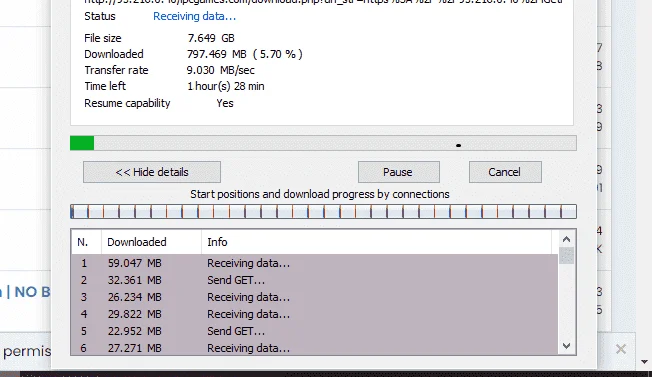This screenshot has height=377, width=652.
Task: Select connection row with 59.047 MB
Action: click(x=314, y=263)
